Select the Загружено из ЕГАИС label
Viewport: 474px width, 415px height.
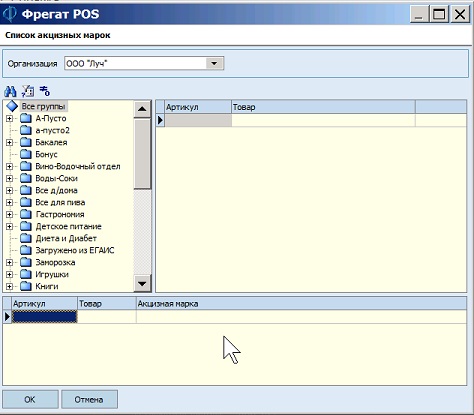(x=75, y=250)
